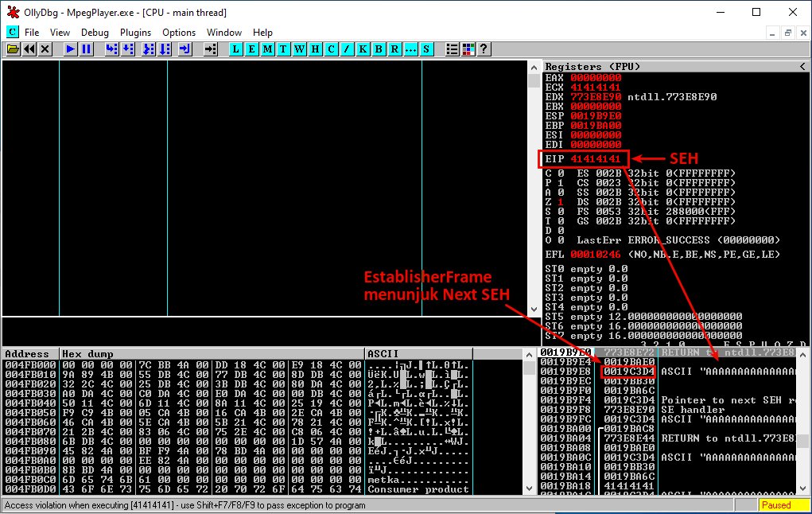Show the Log window with the L button
812x514 pixels.
coord(235,49)
